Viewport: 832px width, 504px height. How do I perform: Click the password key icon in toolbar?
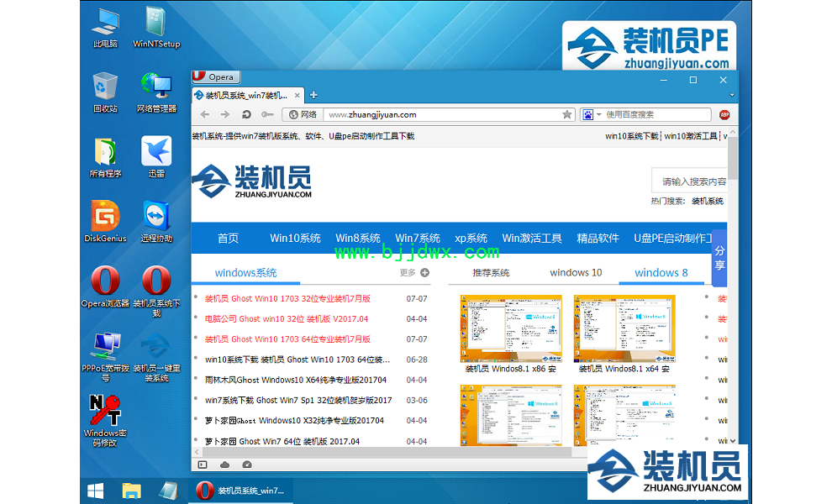267,114
